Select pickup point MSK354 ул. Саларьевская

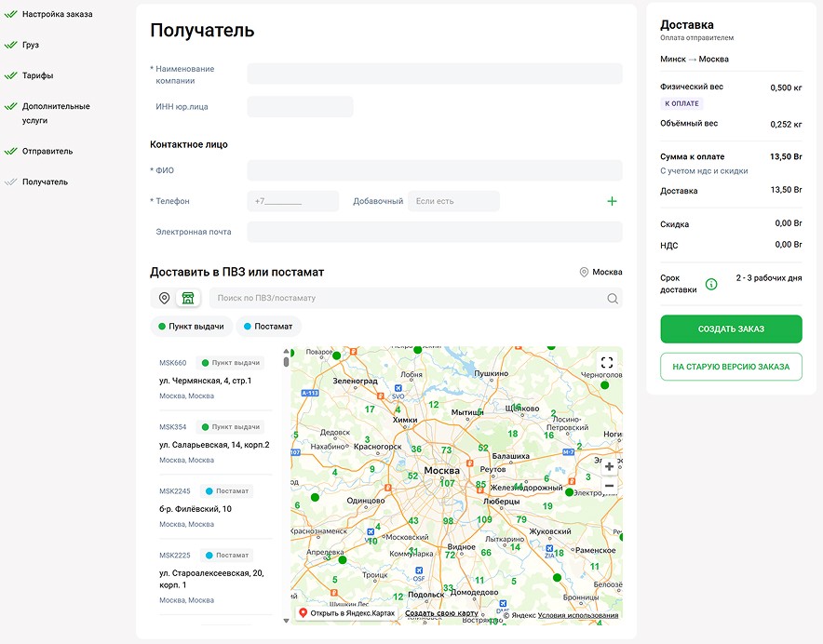click(215, 443)
